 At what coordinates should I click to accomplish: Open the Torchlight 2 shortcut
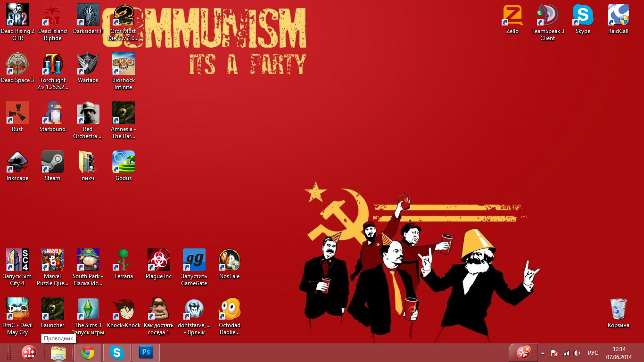52,64
